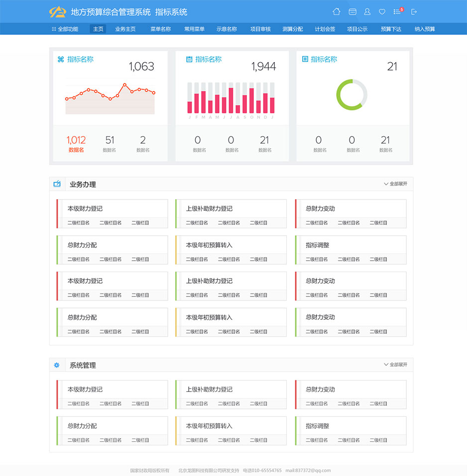Click the user profile icon in header
The image size is (467, 476).
tap(367, 12)
